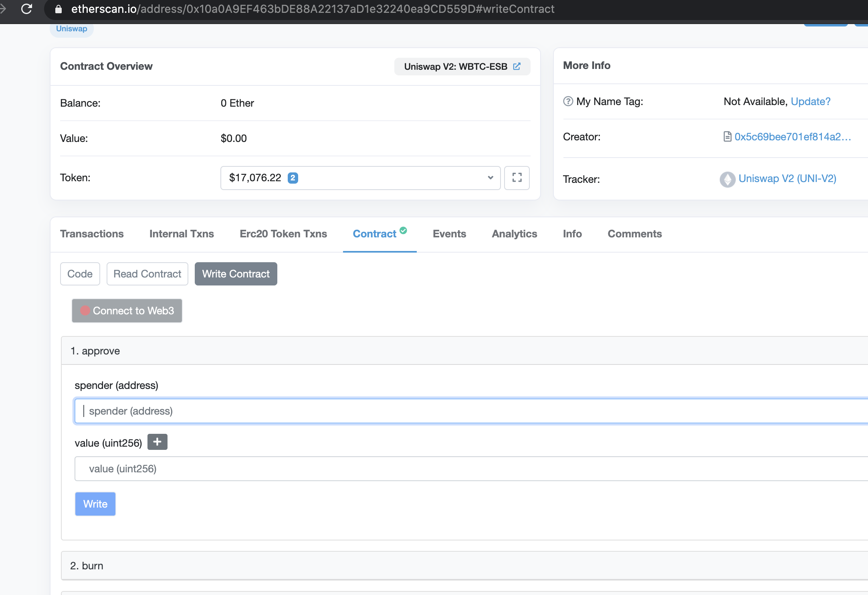Open the Analytics tab
This screenshot has height=595, width=868.
pos(514,234)
